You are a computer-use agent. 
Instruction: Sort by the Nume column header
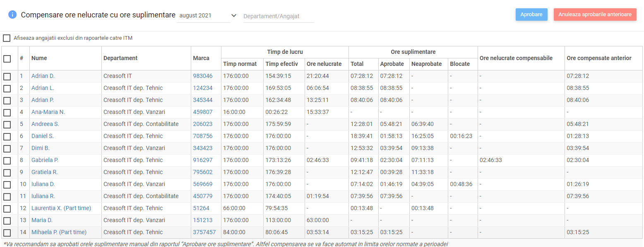[x=39, y=58]
